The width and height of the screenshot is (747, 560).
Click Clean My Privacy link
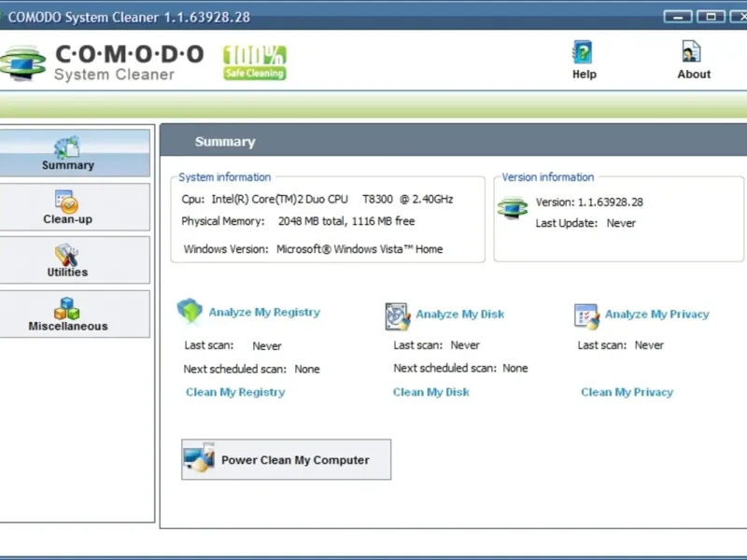click(x=627, y=392)
